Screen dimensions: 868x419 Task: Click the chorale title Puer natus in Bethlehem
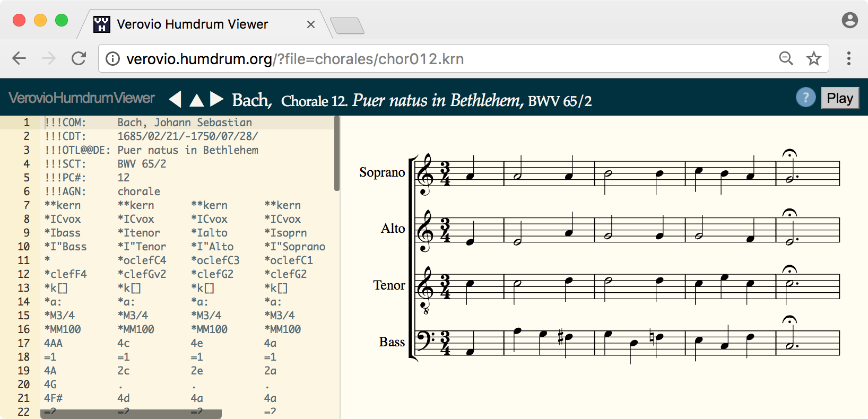coord(437,100)
